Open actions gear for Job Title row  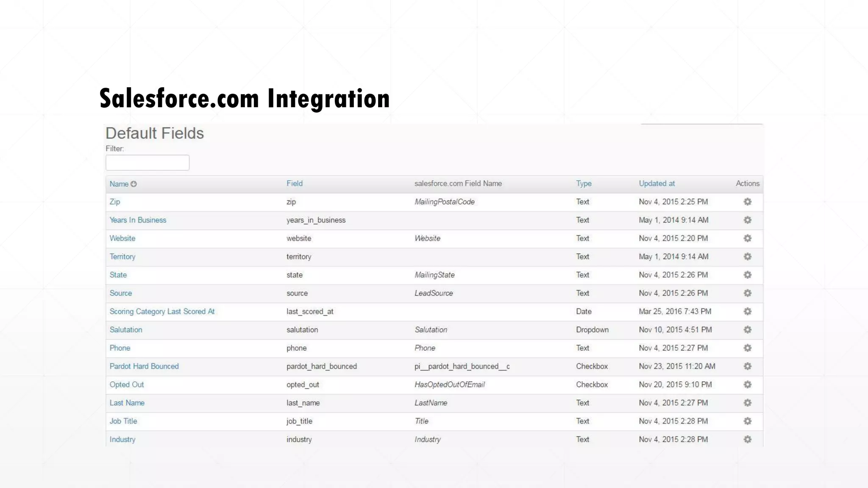point(748,421)
